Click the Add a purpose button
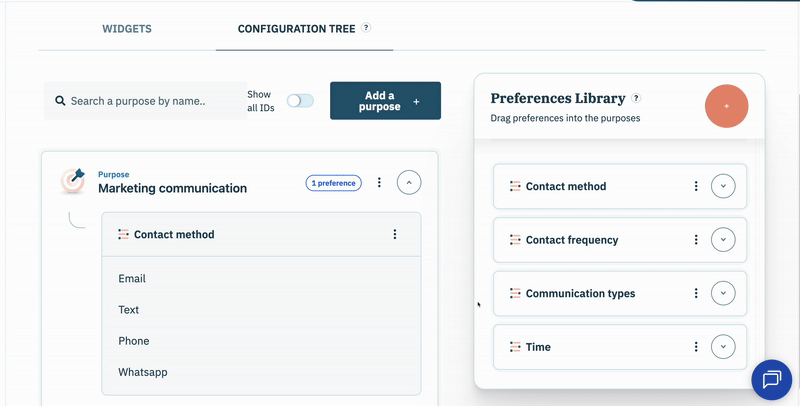 (385, 101)
